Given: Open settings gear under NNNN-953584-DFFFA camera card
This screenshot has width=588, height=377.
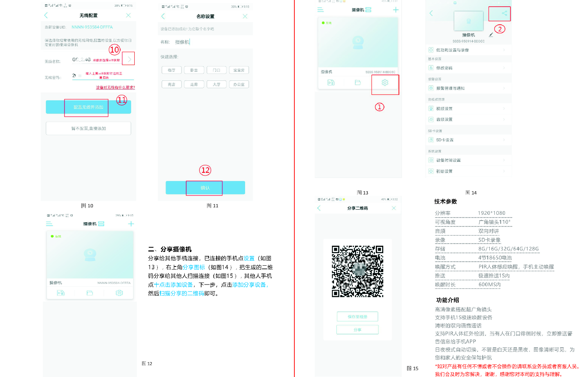Looking at the screenshot, I should pyautogui.click(x=119, y=293).
